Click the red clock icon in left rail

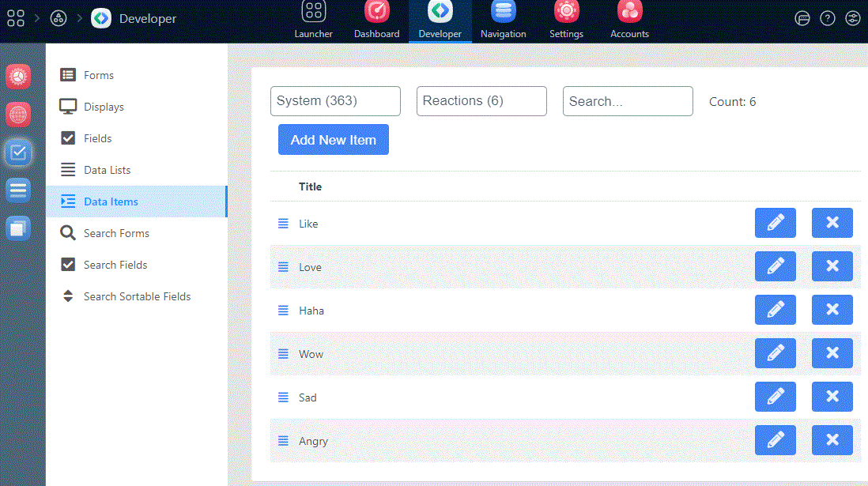coord(18,77)
